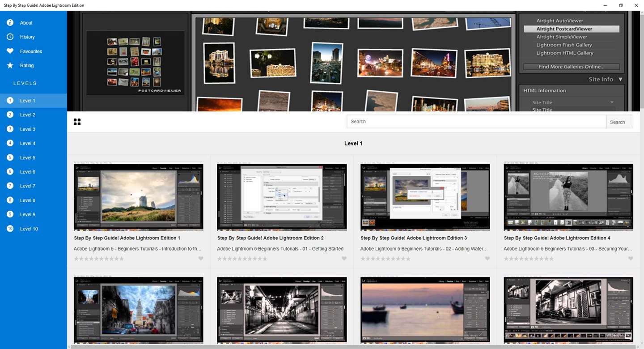
Task: Click the horizontal scrollbar at the bottom
Action: (x=353, y=347)
